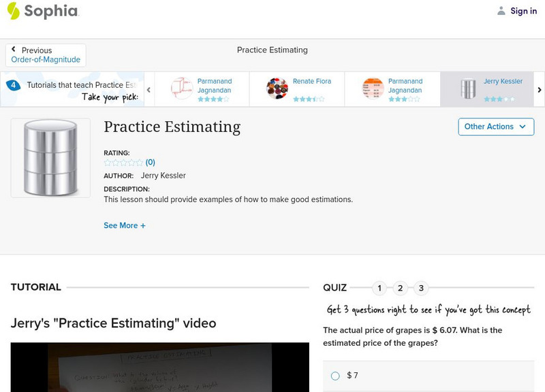545x392 pixels.
Task: Rate the tutorial using the star rating
Action: pos(123,163)
